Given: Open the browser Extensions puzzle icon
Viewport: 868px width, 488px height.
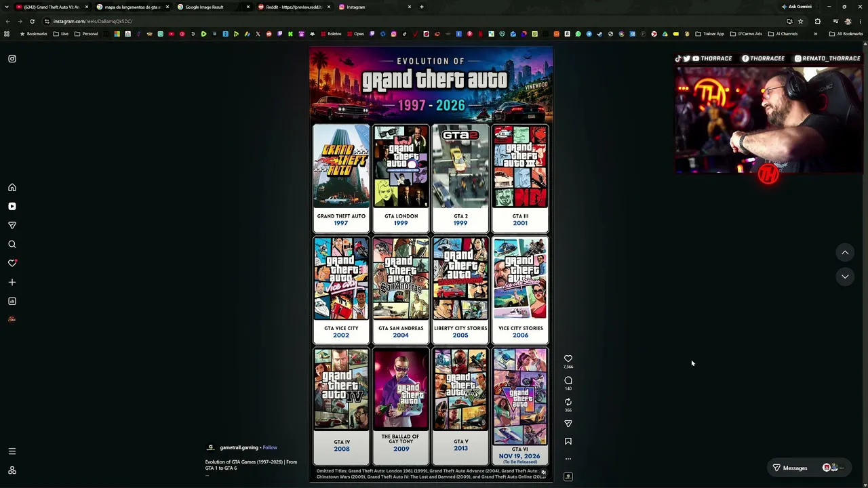Looking at the screenshot, I should pyautogui.click(x=818, y=21).
